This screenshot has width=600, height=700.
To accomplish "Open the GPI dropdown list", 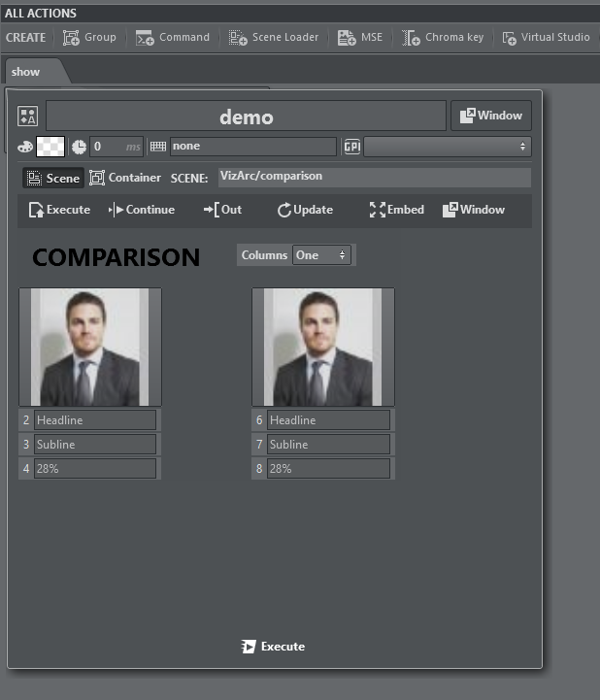I will coord(448,147).
